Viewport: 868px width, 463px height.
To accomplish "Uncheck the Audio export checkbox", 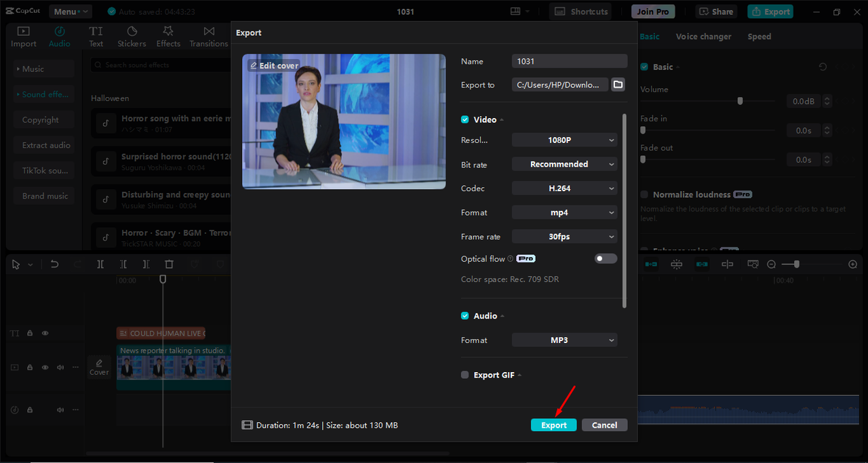I will point(465,316).
